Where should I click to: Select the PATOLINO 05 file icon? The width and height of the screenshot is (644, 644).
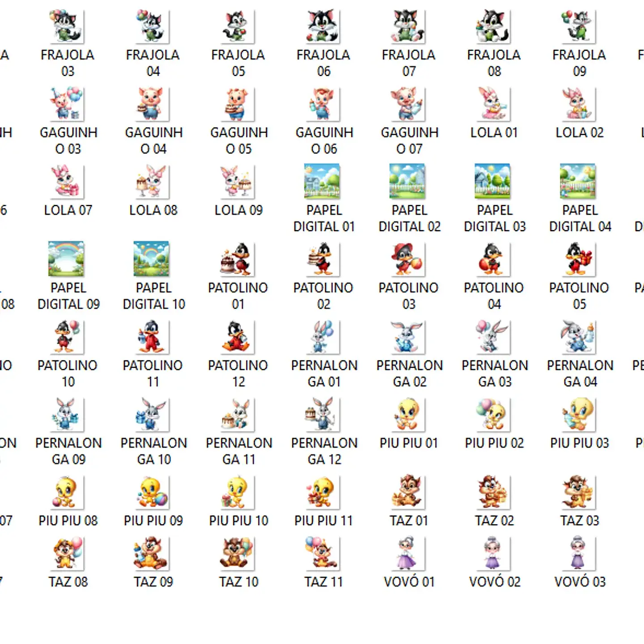pyautogui.click(x=580, y=259)
